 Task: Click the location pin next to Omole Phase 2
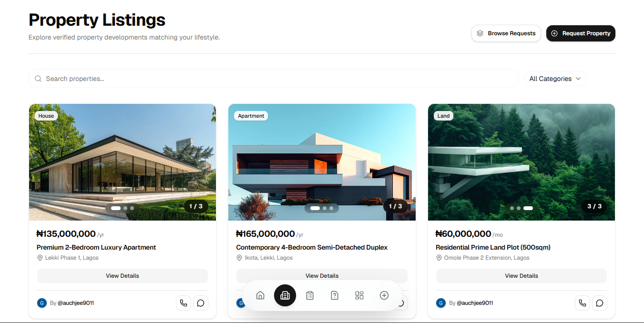(x=439, y=258)
